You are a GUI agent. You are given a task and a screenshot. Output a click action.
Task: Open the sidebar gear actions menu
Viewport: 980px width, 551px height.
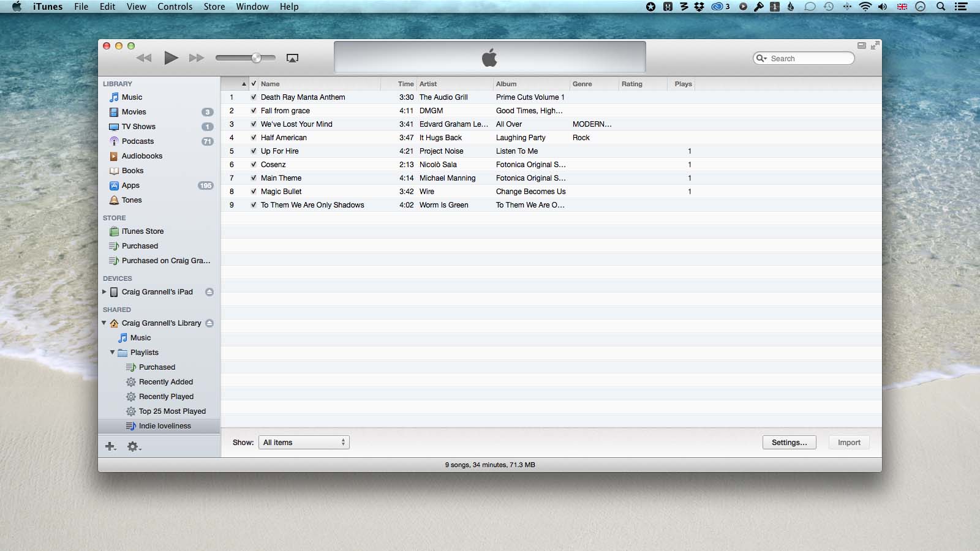point(134,447)
